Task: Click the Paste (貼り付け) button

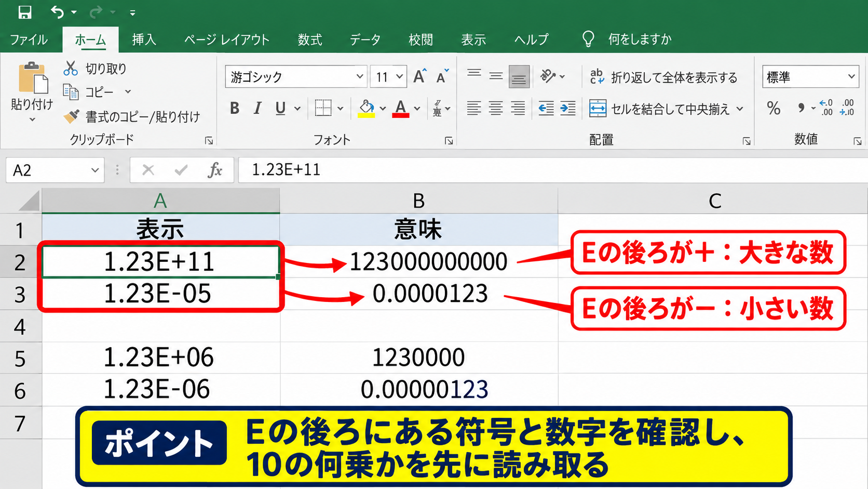Action: click(x=32, y=86)
